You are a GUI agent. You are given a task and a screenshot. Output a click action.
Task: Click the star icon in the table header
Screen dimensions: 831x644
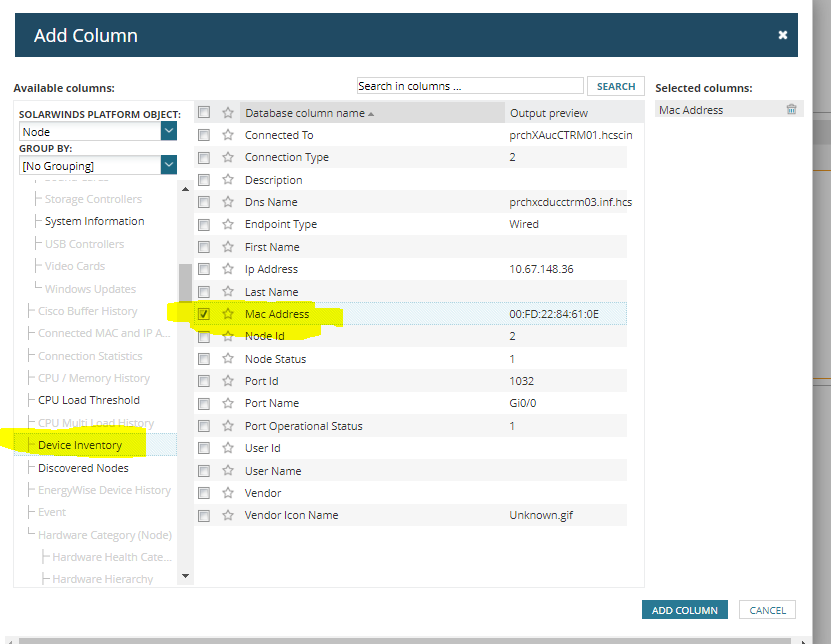pos(228,113)
